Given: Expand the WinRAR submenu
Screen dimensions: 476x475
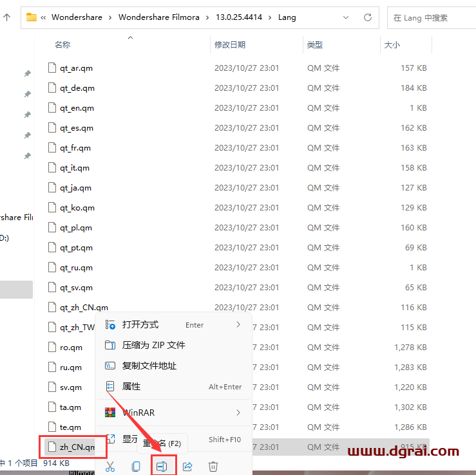Looking at the screenshot, I should pyautogui.click(x=173, y=413).
